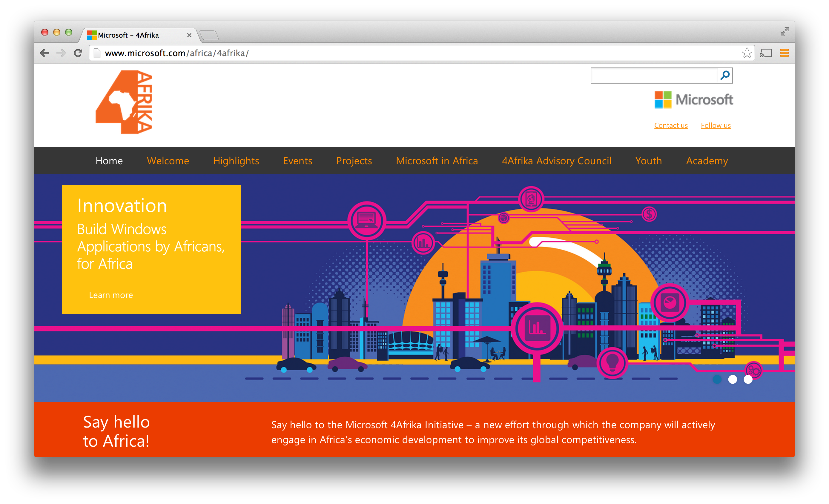Open the Contact us link

[670, 125]
